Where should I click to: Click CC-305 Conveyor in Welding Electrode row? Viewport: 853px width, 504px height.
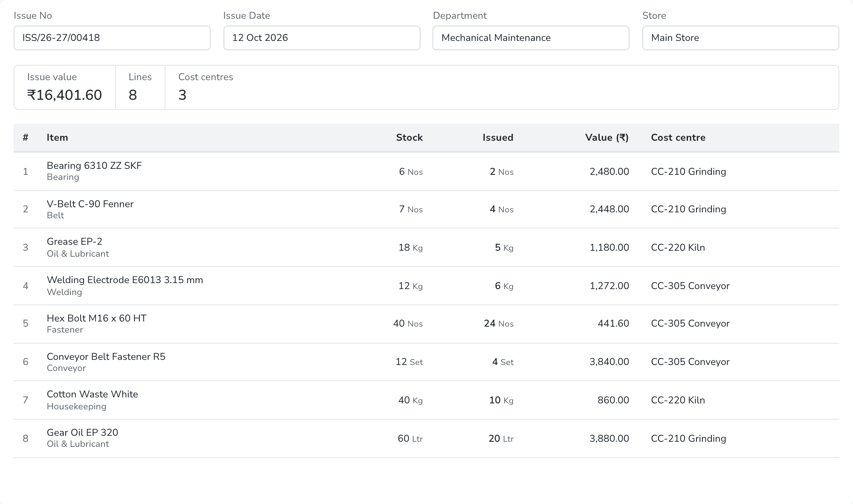690,286
